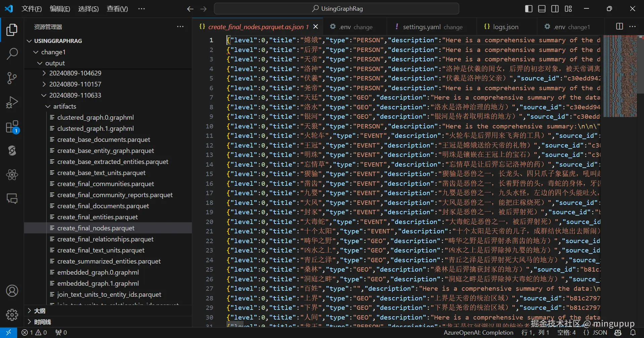The height and width of the screenshot is (338, 644).
Task: Open the Explorer view in activity bar
Action: [12, 30]
